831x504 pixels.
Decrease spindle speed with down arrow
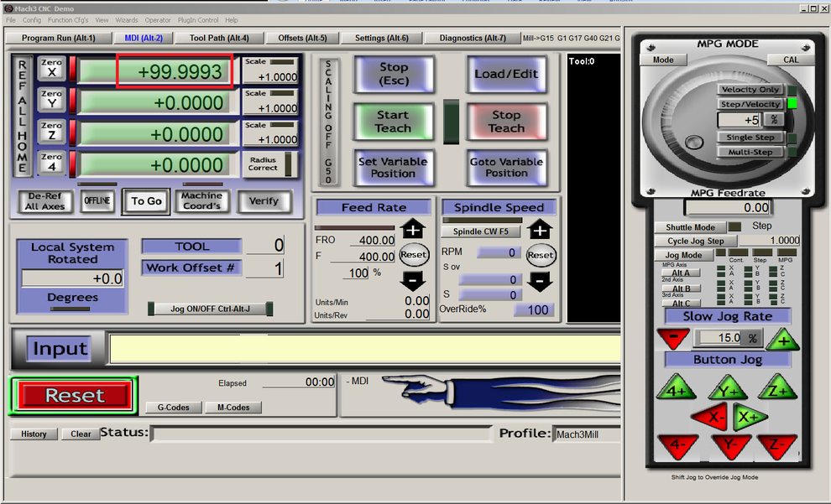point(541,282)
